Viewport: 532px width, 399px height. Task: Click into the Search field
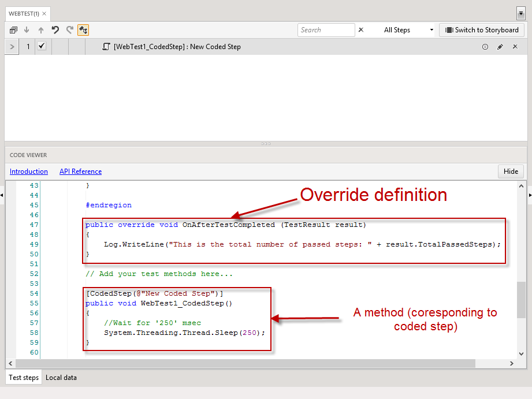(x=326, y=30)
